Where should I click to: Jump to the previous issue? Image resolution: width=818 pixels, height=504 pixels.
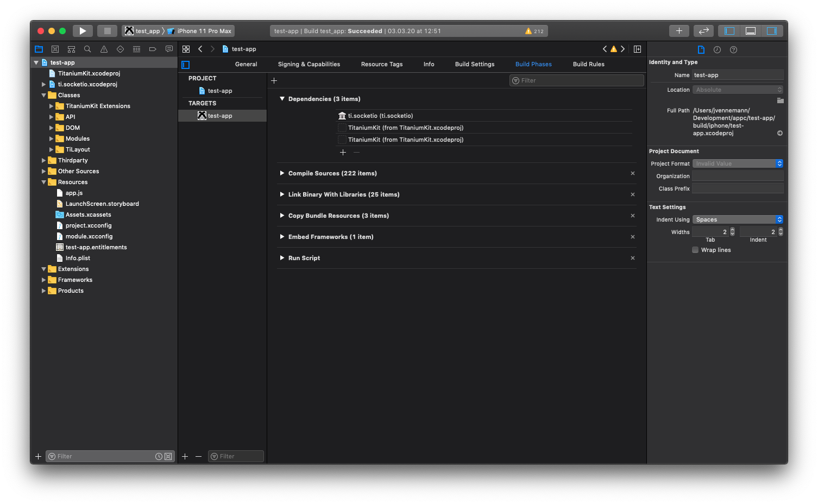(605, 49)
